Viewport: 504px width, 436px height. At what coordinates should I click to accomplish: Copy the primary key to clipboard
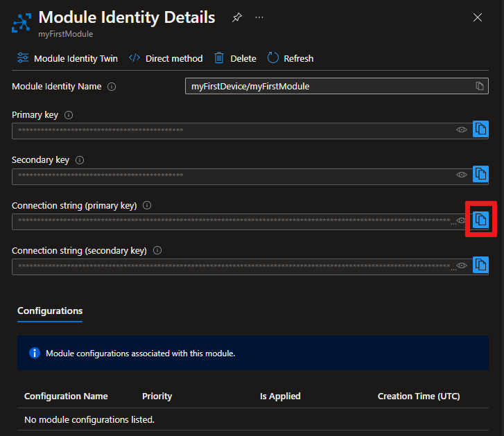[x=480, y=129]
